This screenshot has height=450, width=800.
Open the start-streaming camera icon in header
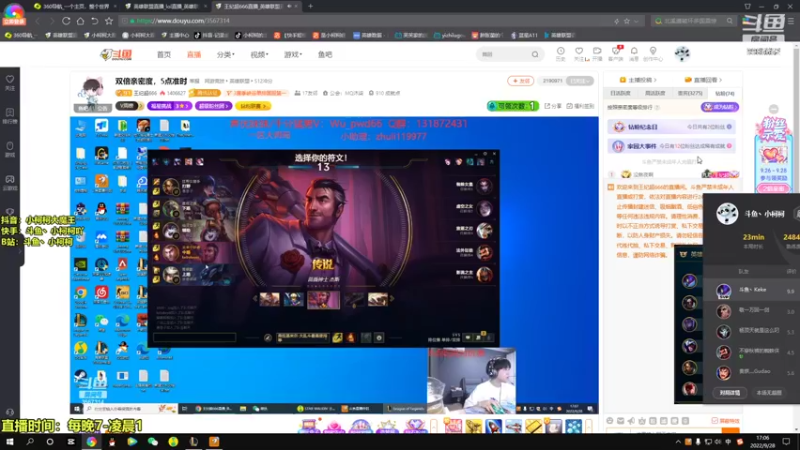pyautogui.click(x=597, y=51)
